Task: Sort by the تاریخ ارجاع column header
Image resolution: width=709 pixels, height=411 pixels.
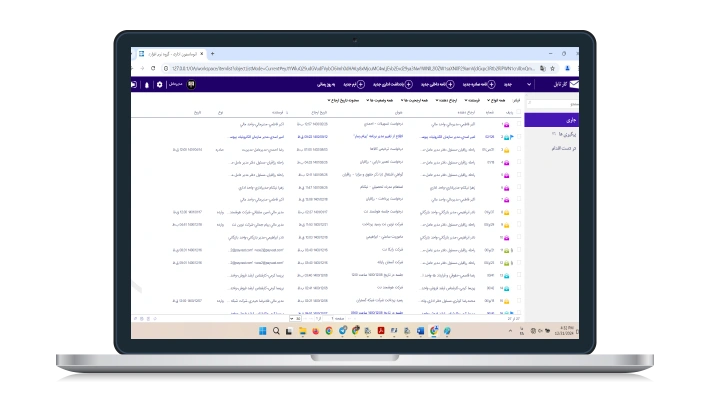Action: coord(319,112)
